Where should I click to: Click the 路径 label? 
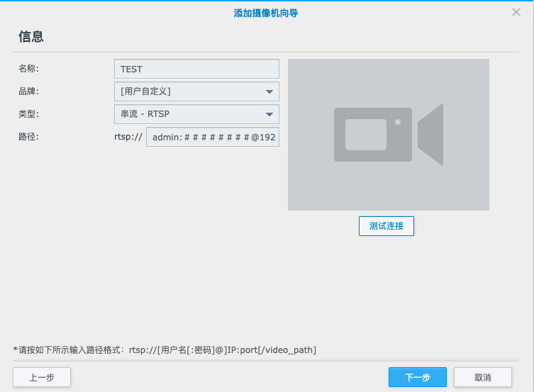tap(28, 137)
